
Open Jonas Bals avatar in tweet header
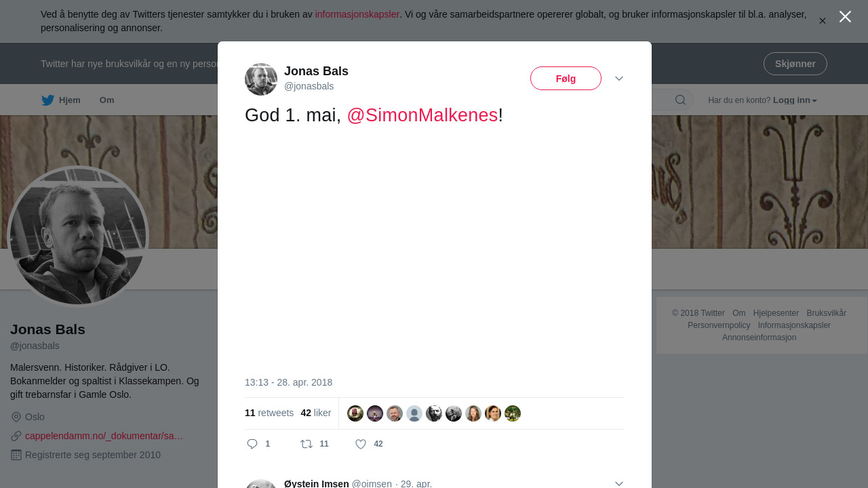coord(261,79)
